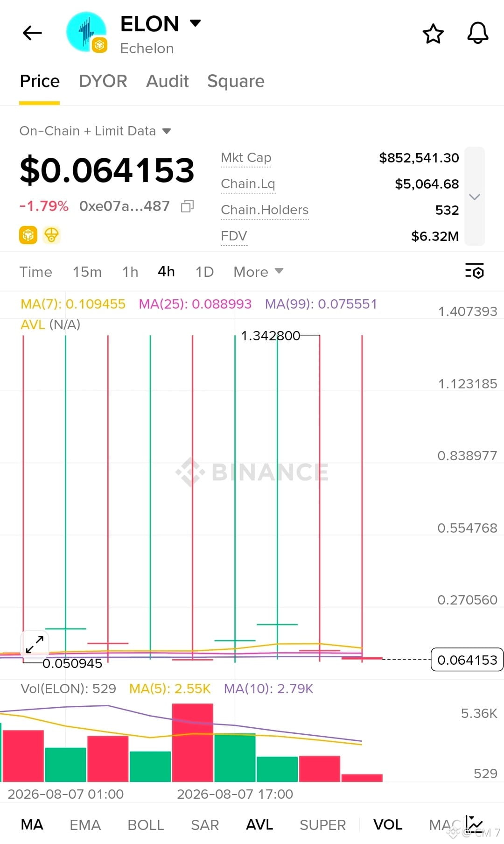Expand chart to fullscreen with arrows icon
This screenshot has height=844, width=504.
coord(35,644)
